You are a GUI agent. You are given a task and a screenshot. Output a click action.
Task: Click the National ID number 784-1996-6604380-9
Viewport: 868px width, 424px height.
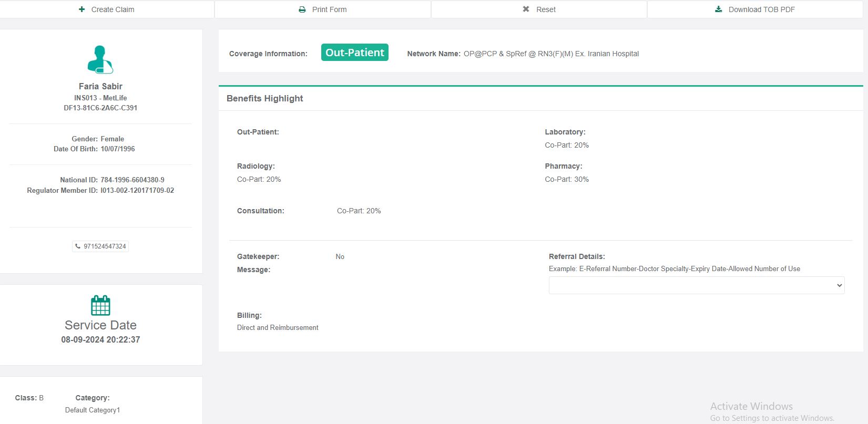click(132, 180)
